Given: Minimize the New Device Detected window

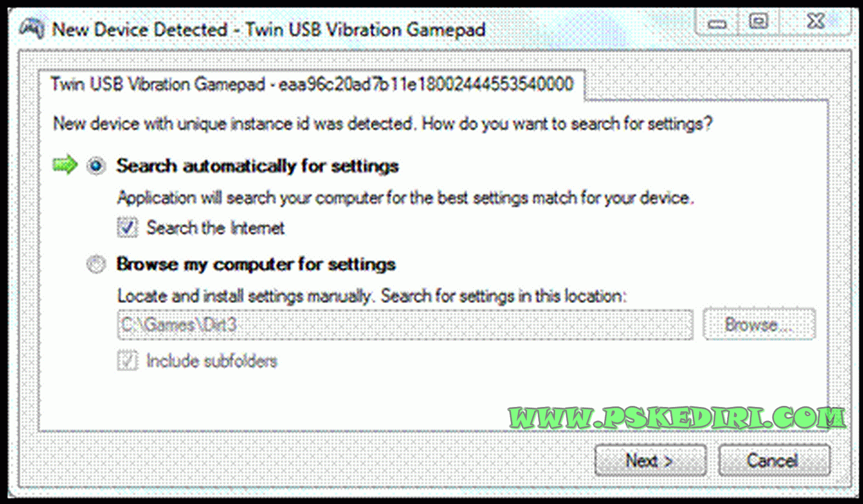Looking at the screenshot, I should [x=717, y=23].
